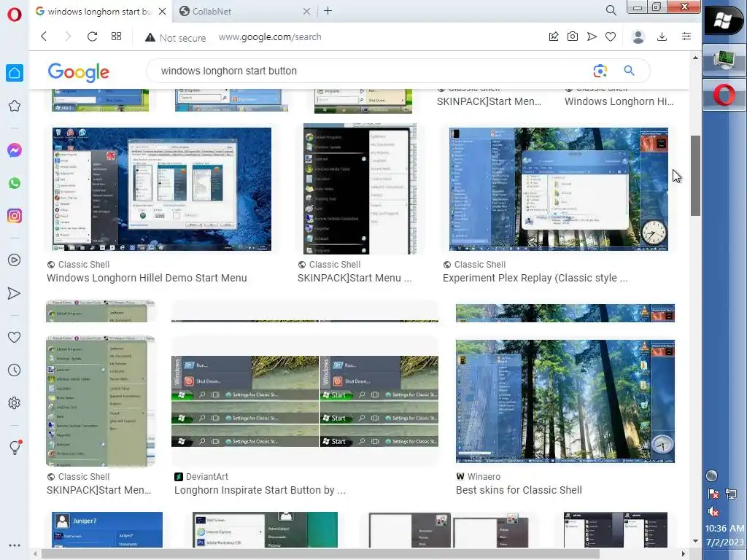Click page scroll down arrow
Image resolution: width=747 pixels, height=560 pixels.
point(695,541)
